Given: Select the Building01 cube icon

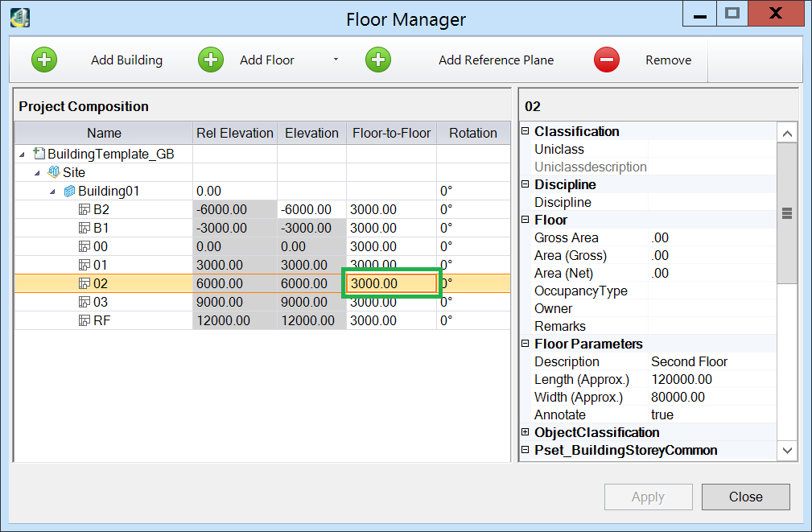Looking at the screenshot, I should coord(69,191).
